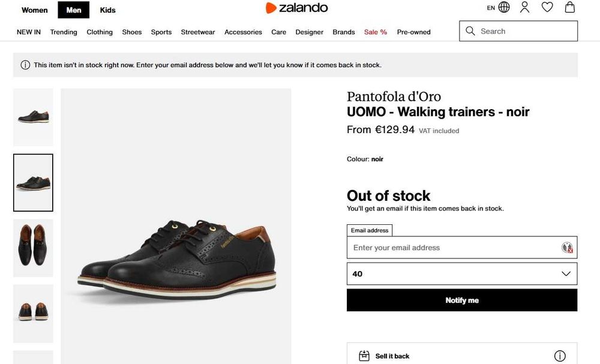Click the Zalando logo
The height and width of the screenshot is (364, 600).
click(297, 8)
